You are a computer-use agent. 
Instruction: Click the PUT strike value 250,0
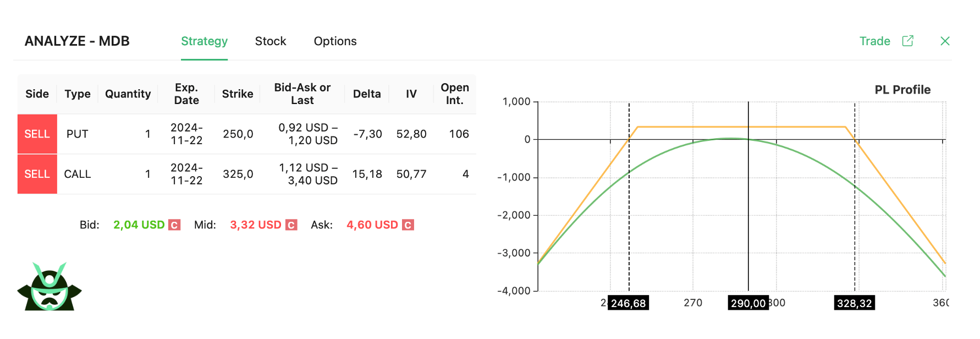point(238,134)
